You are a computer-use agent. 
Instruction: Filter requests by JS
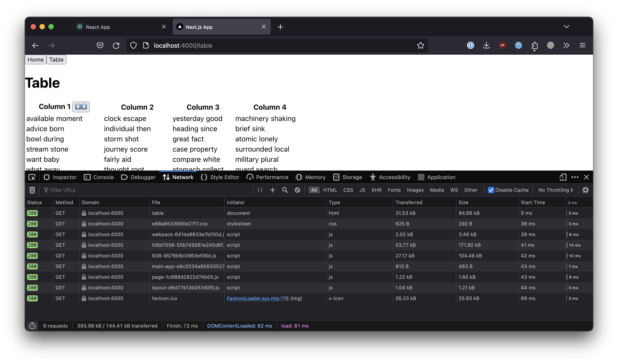(x=362, y=190)
